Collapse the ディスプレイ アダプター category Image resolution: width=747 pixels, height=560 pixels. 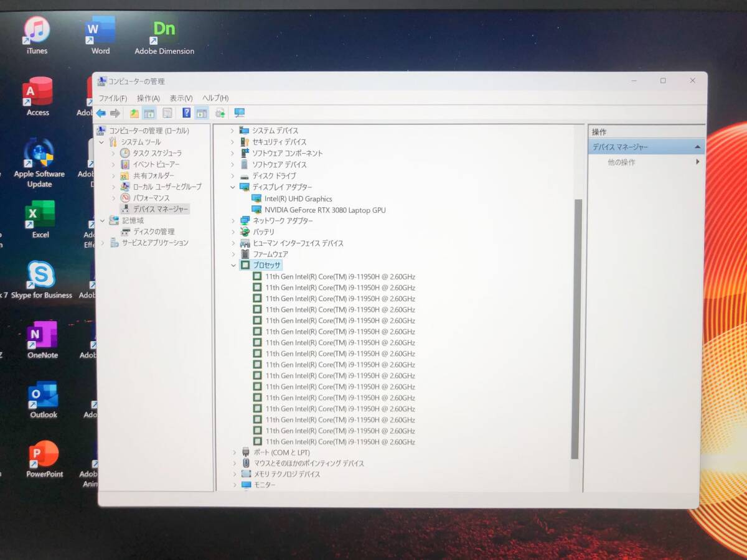tap(233, 187)
